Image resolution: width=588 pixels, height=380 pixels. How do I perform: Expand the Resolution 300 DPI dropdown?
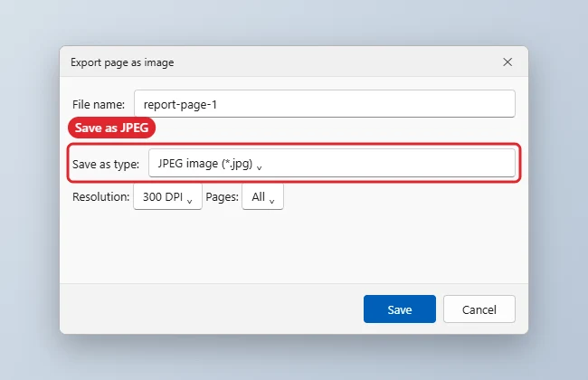[x=167, y=197]
